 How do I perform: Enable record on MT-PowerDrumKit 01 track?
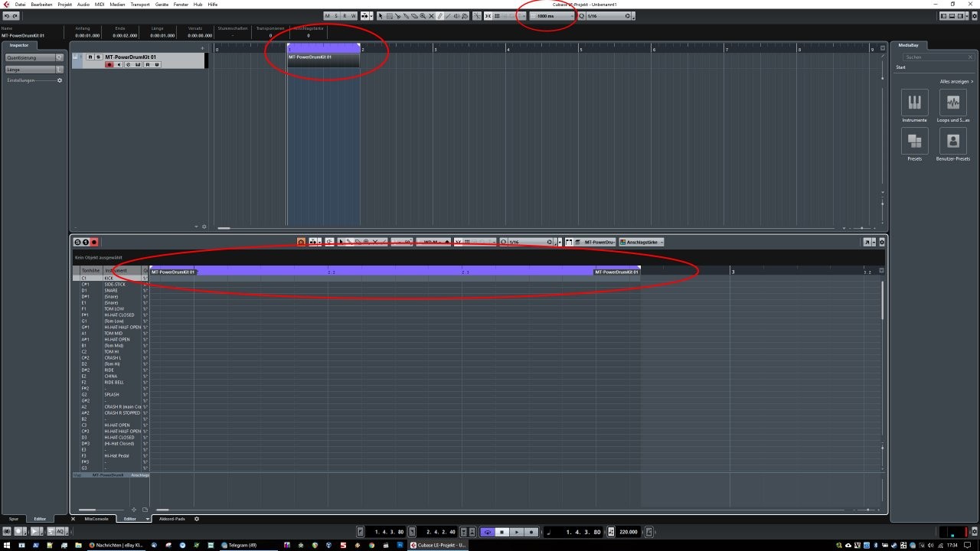pos(109,64)
